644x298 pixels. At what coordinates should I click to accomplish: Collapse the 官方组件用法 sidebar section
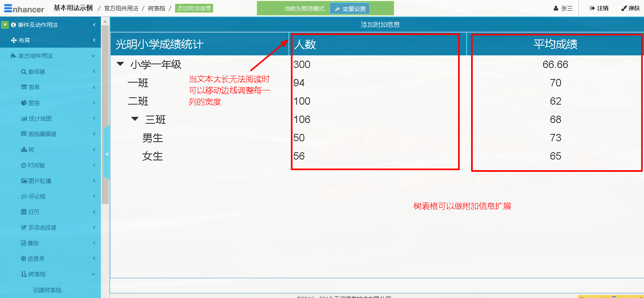pyautogui.click(x=94, y=56)
